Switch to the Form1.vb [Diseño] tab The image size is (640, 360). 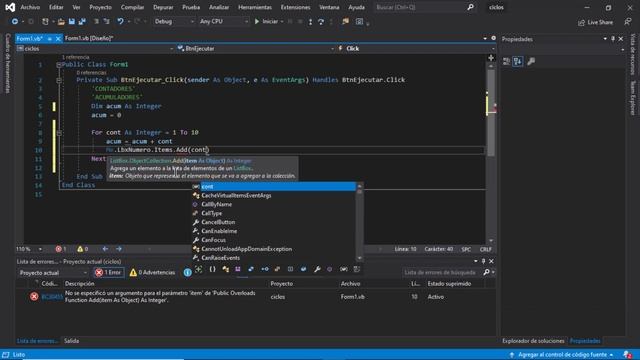pyautogui.click(x=89, y=38)
